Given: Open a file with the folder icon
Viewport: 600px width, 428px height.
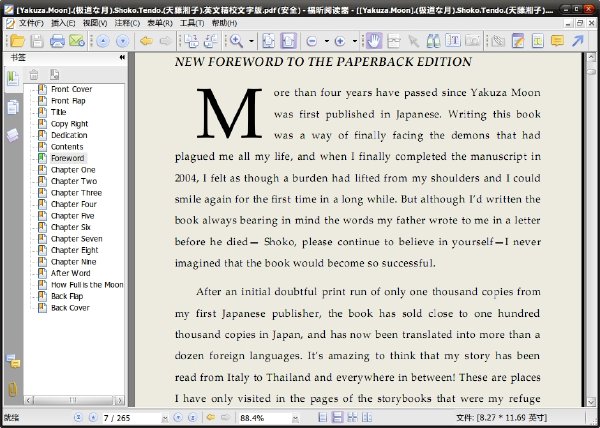Looking at the screenshot, I should tap(17, 41).
